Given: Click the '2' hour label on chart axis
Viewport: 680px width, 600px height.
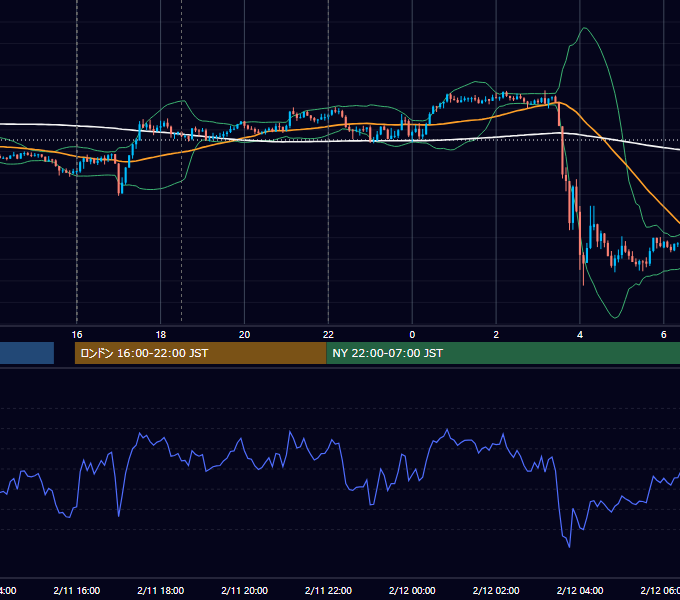Looking at the screenshot, I should (x=496, y=335).
